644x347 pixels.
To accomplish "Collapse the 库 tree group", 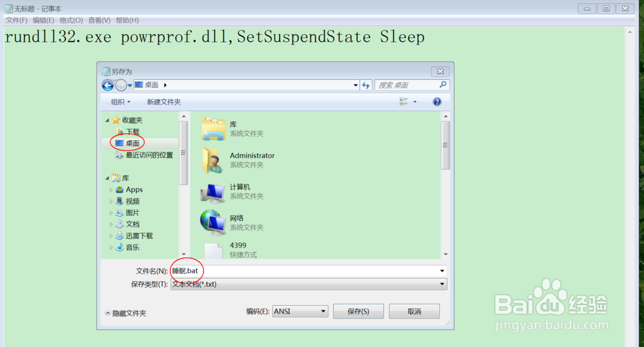I will pos(107,178).
